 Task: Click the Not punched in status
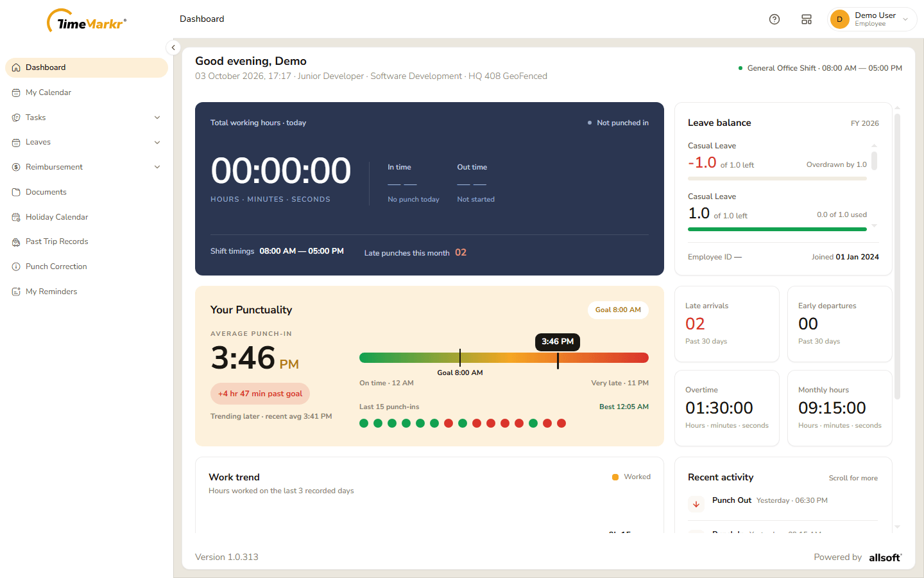618,123
